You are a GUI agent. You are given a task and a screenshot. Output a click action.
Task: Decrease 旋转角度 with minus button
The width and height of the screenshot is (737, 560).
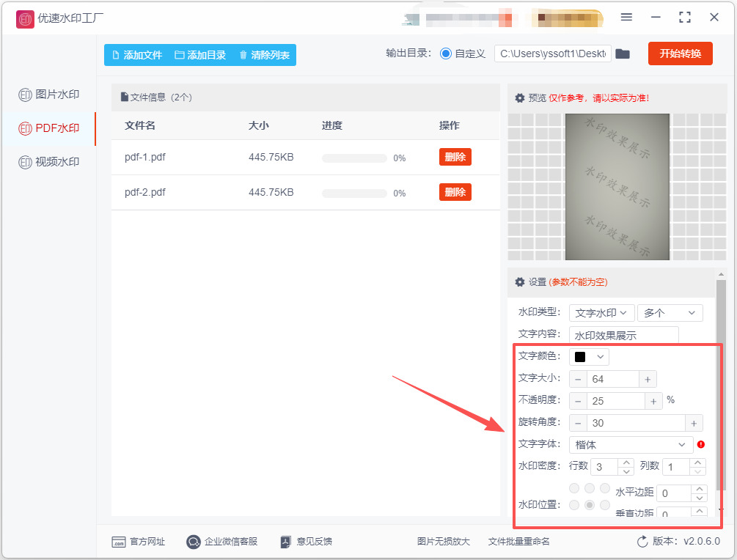[x=578, y=423]
